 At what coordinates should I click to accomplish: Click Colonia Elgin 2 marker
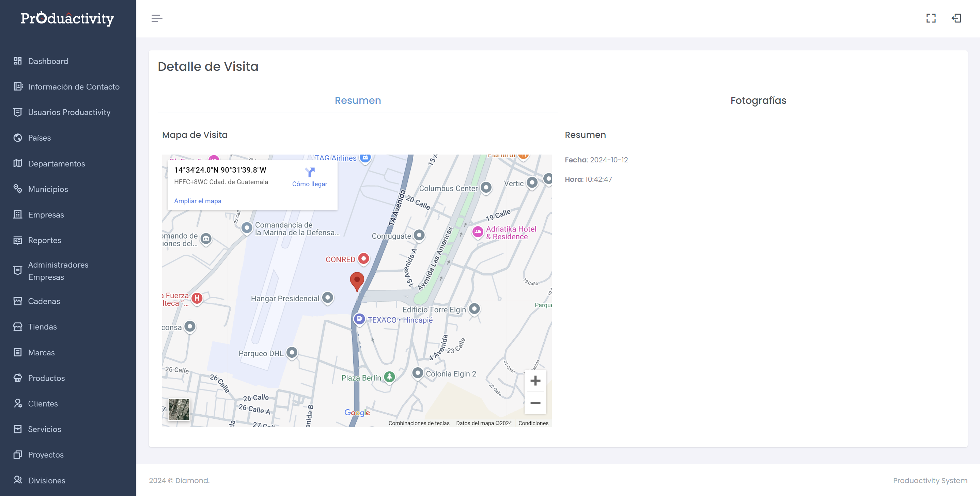point(418,373)
